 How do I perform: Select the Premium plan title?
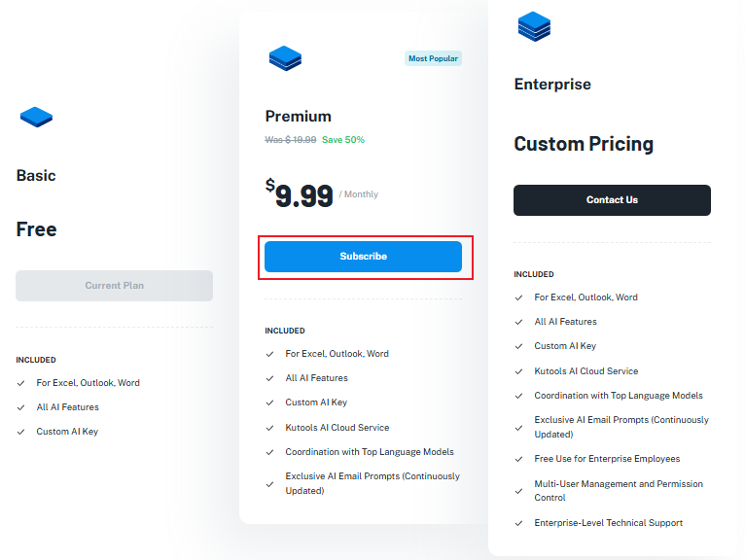(x=298, y=116)
